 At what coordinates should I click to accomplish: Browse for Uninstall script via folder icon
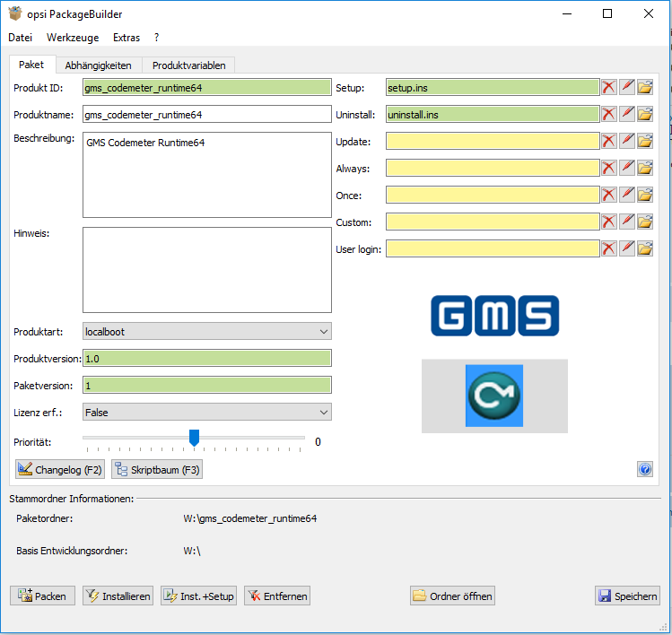click(645, 115)
